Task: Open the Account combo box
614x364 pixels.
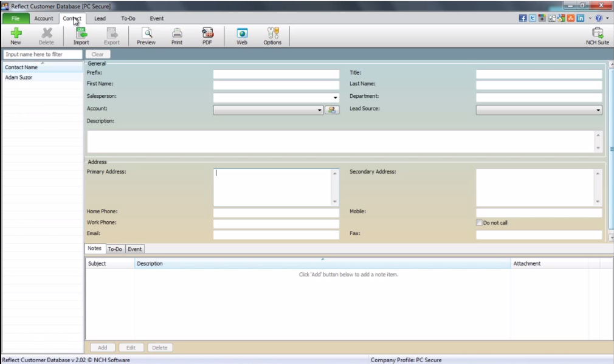Action: [x=268, y=110]
